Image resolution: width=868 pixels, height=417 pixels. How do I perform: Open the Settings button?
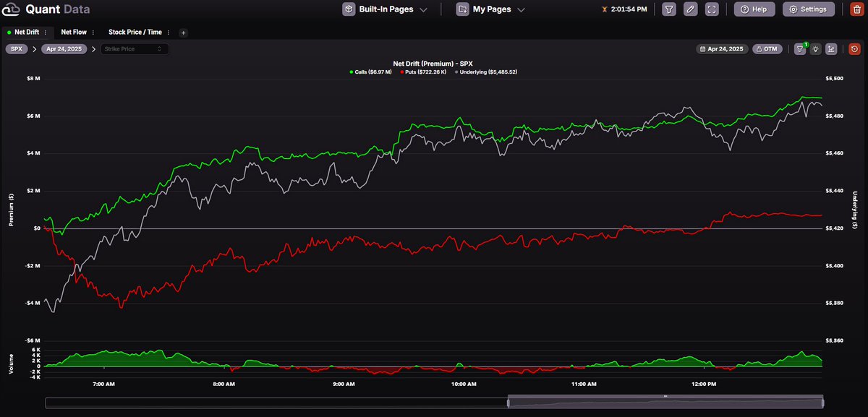(809, 9)
